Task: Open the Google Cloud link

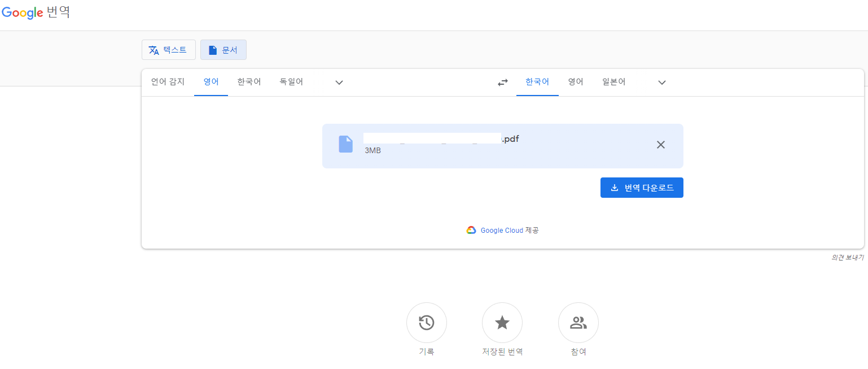Action: click(502, 231)
